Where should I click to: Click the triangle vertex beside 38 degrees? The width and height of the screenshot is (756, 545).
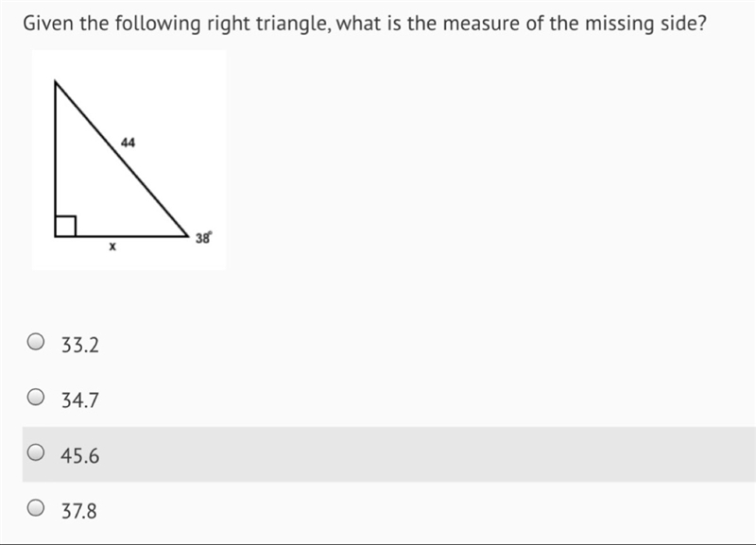click(188, 236)
